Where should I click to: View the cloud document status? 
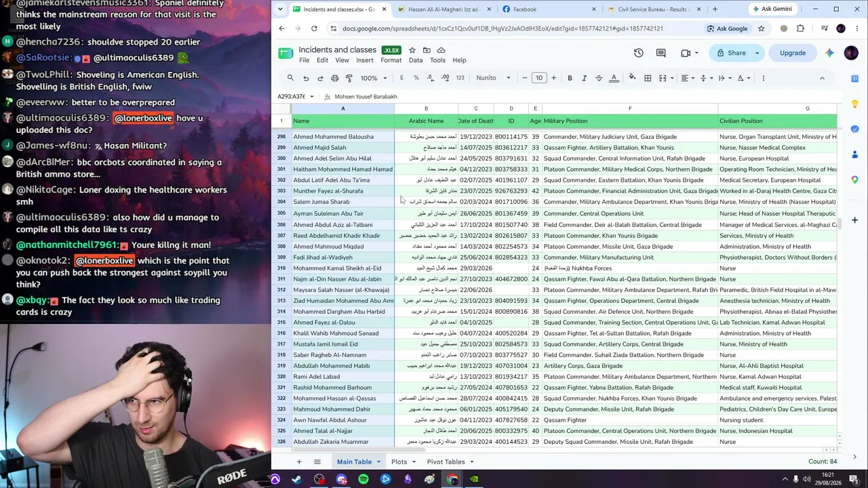[441, 50]
